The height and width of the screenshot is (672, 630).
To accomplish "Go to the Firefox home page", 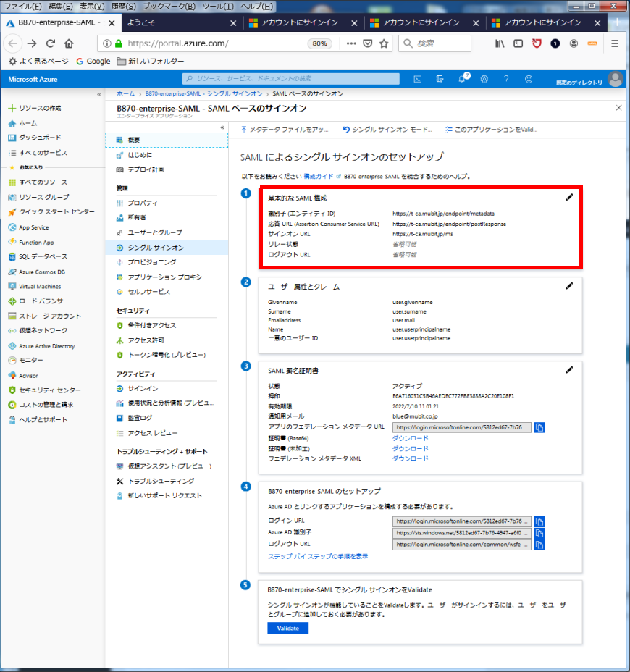I will (x=69, y=43).
